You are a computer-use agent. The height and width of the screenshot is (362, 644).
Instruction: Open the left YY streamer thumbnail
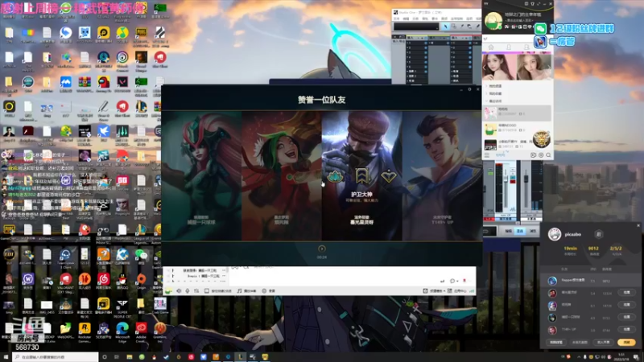(499, 67)
